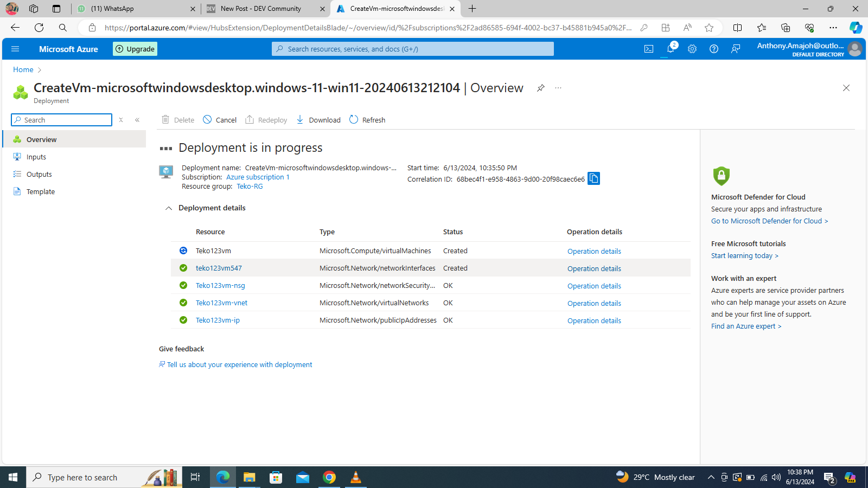Go back to the previous page

15,28
